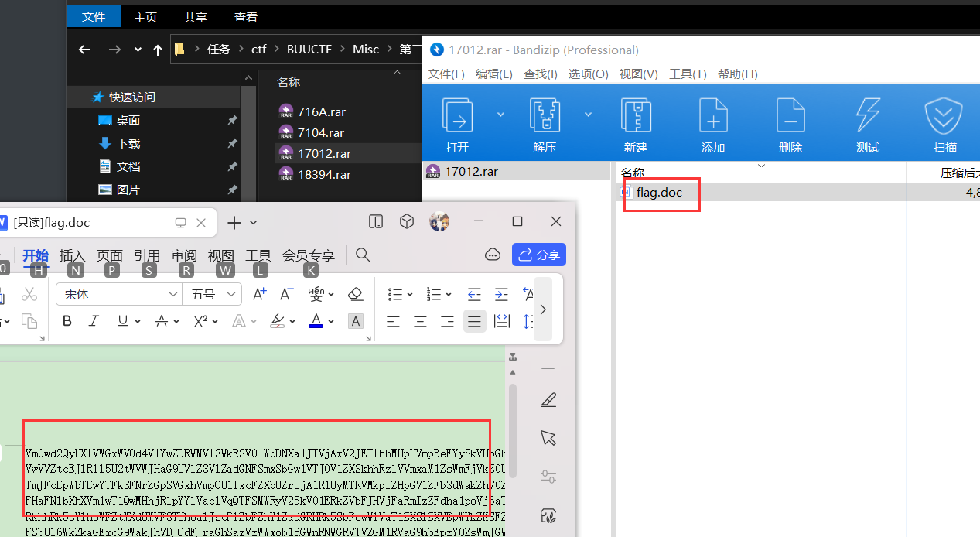The height and width of the screenshot is (537, 980).
Task: Go back in File Explorer
Action: (85, 50)
